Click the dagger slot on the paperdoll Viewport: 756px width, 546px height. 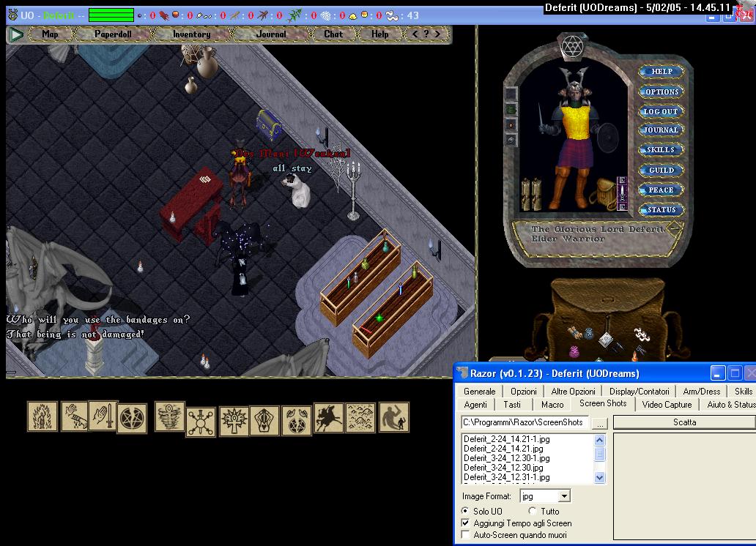coord(622,194)
